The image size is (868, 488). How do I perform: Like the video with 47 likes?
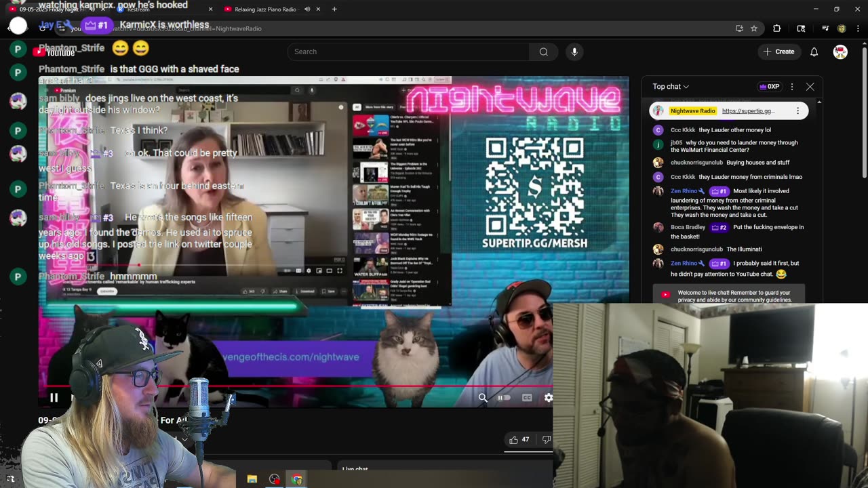(x=519, y=439)
